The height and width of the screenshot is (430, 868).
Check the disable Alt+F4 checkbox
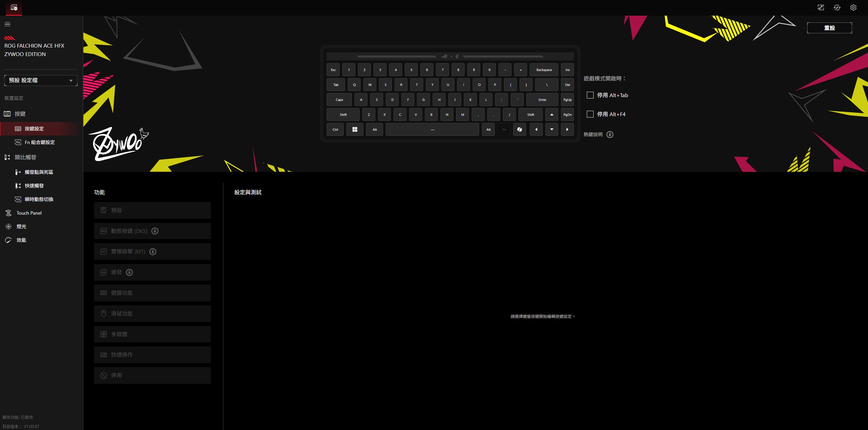tap(590, 114)
